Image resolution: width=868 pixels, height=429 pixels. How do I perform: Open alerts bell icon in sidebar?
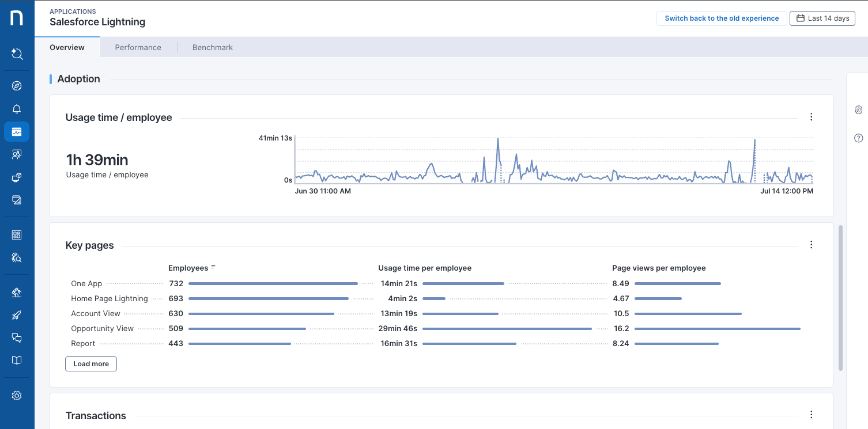(x=17, y=109)
